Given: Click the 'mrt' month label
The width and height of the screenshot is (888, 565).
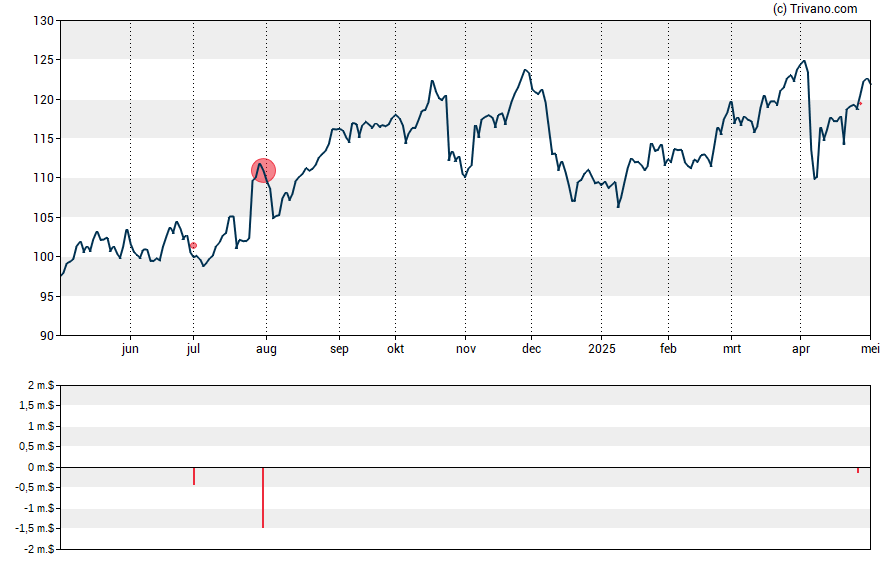Looking at the screenshot, I should pos(732,349).
